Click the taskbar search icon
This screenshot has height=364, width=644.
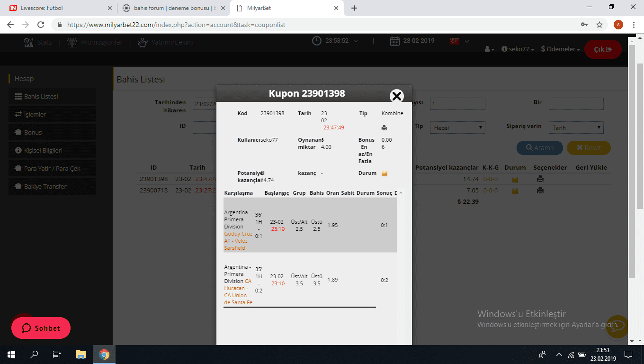click(34, 355)
